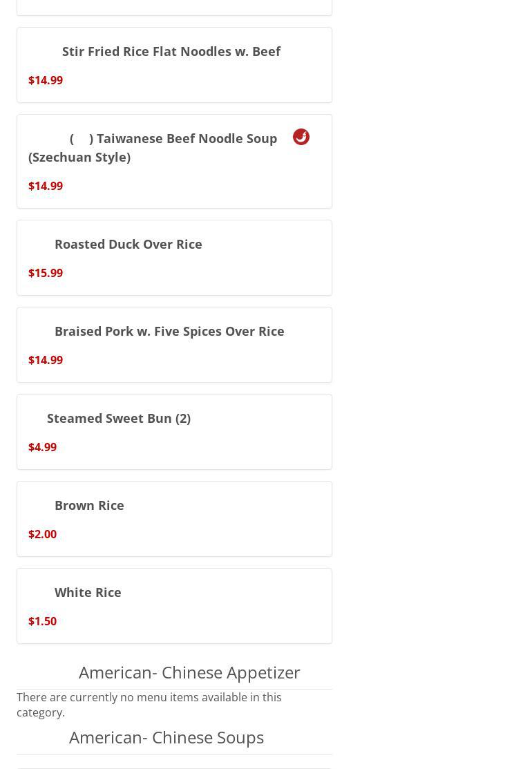
Task: Open Stir Fried Rice Flat Noodles w. Beef
Action: (171, 51)
